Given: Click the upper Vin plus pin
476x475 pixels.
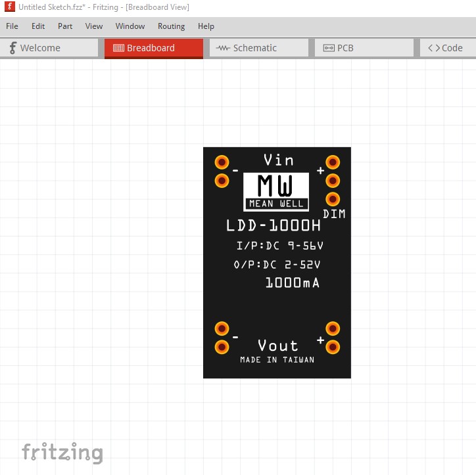Looking at the screenshot, I should pyautogui.click(x=333, y=162).
